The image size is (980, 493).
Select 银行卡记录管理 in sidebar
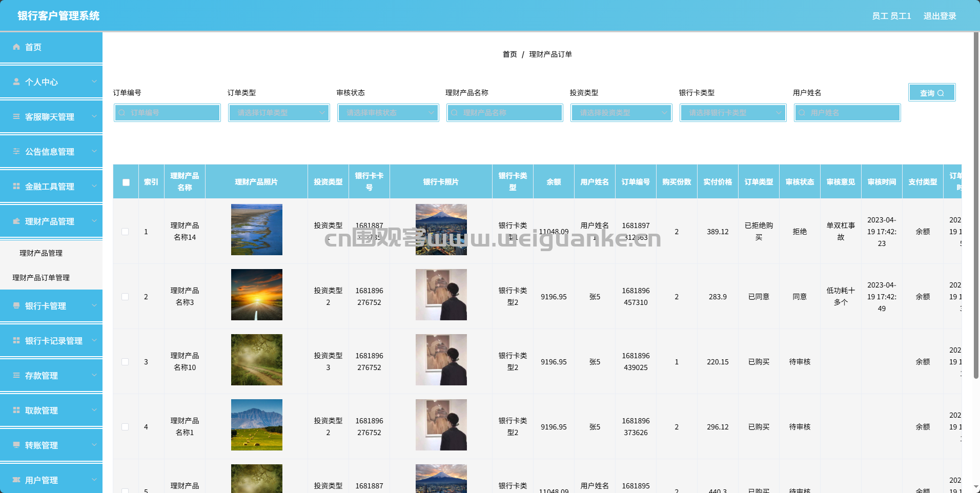[x=51, y=341]
